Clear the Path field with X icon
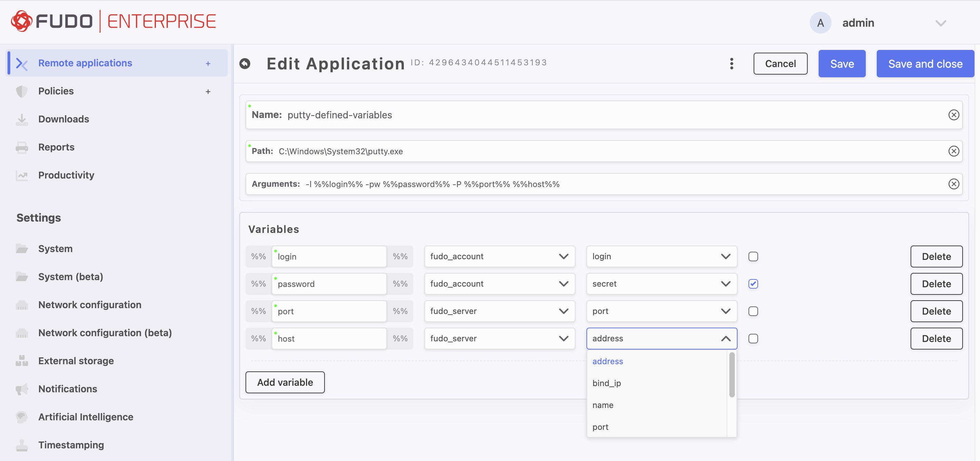Screen dimensions: 980x461 [953, 151]
